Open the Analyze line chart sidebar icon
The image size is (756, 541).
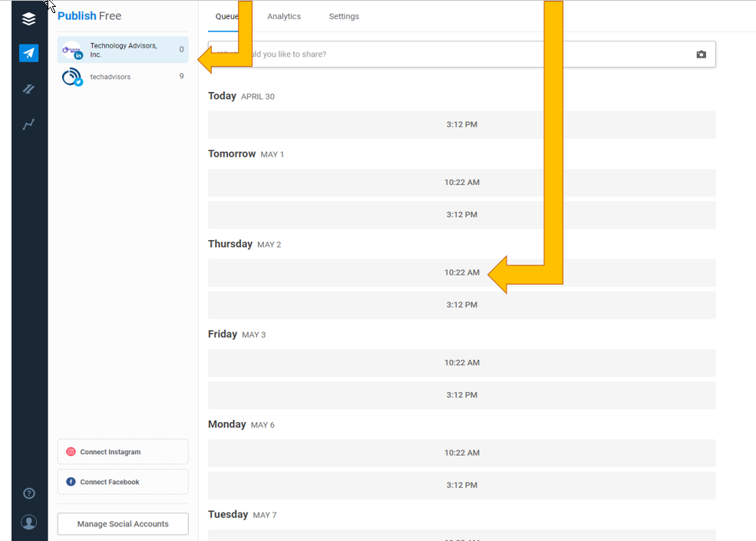[28, 124]
